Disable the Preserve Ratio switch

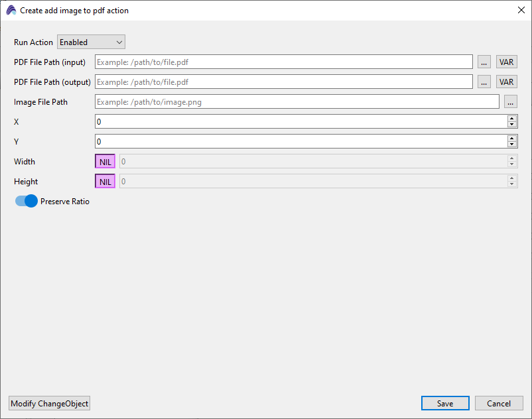(27, 202)
